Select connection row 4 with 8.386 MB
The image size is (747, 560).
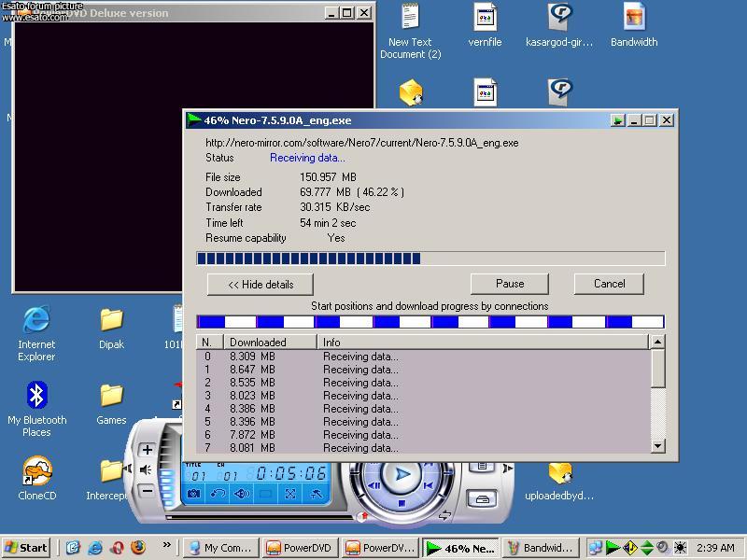click(x=424, y=409)
